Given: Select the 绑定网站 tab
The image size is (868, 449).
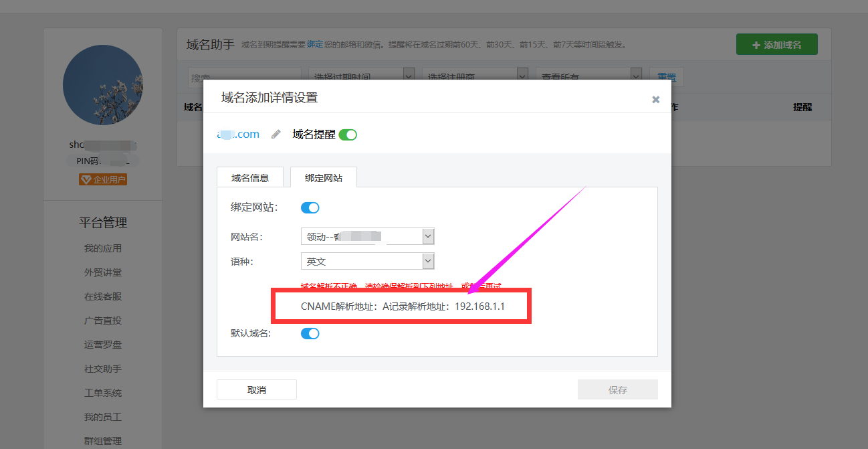Looking at the screenshot, I should point(323,177).
